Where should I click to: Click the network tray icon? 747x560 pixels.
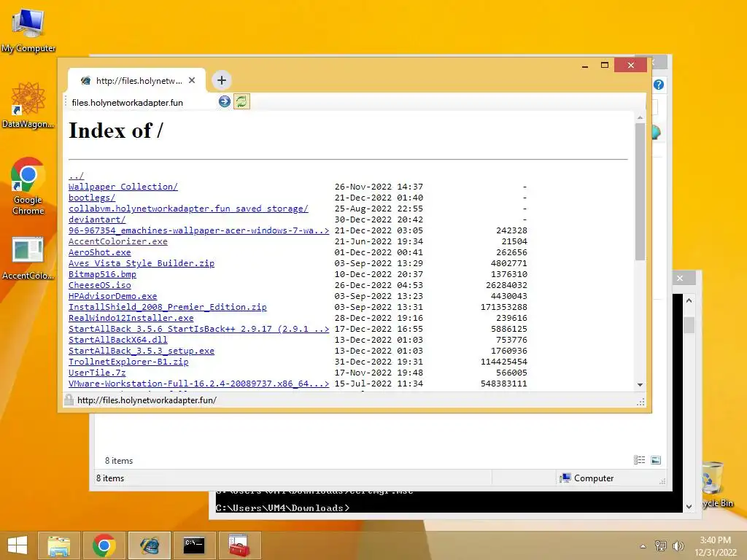tap(660, 546)
